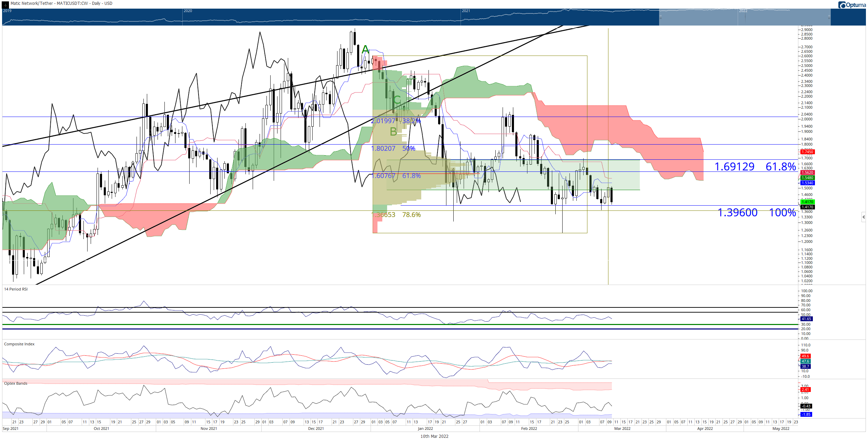Select the Optex Bands panel label
868x443 pixels.
[x=16, y=383]
